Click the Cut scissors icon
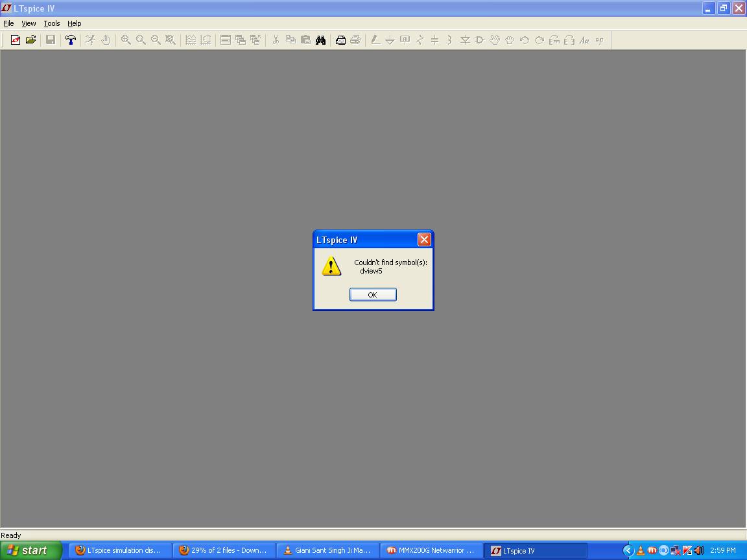This screenshot has width=747, height=560. coord(276,40)
